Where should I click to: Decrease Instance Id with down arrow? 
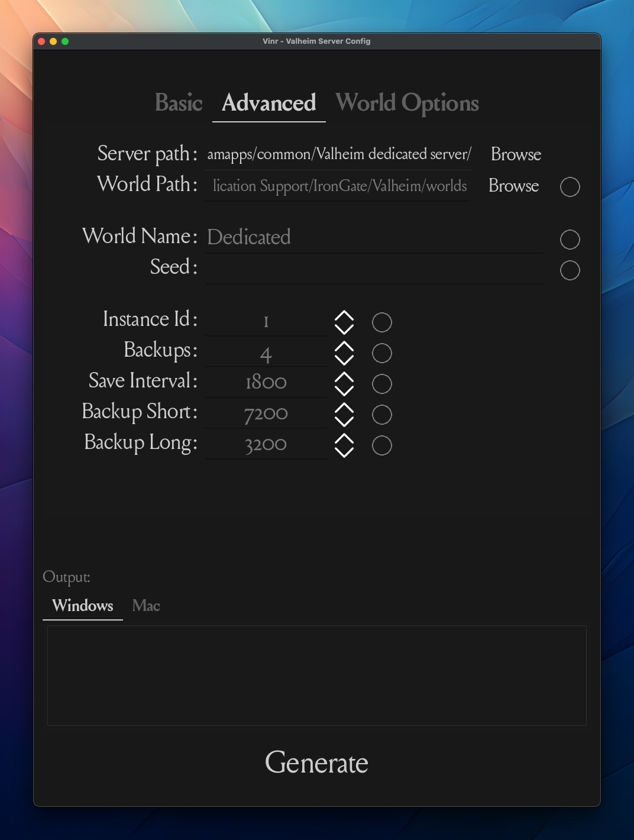[x=344, y=329]
